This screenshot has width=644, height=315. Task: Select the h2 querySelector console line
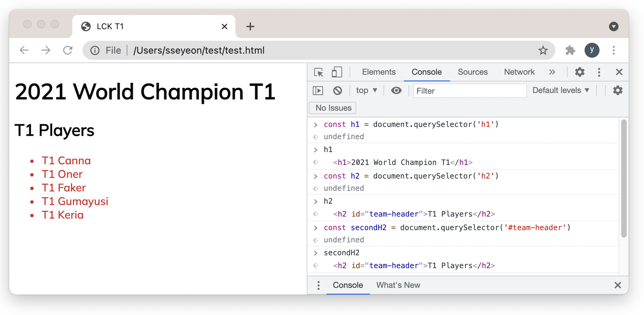[411, 176]
